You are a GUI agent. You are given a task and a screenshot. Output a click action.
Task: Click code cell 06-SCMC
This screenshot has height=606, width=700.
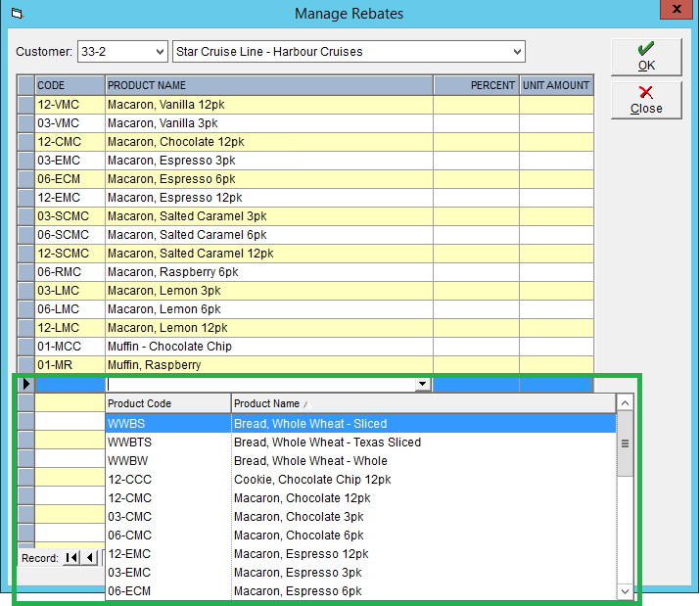pos(70,235)
